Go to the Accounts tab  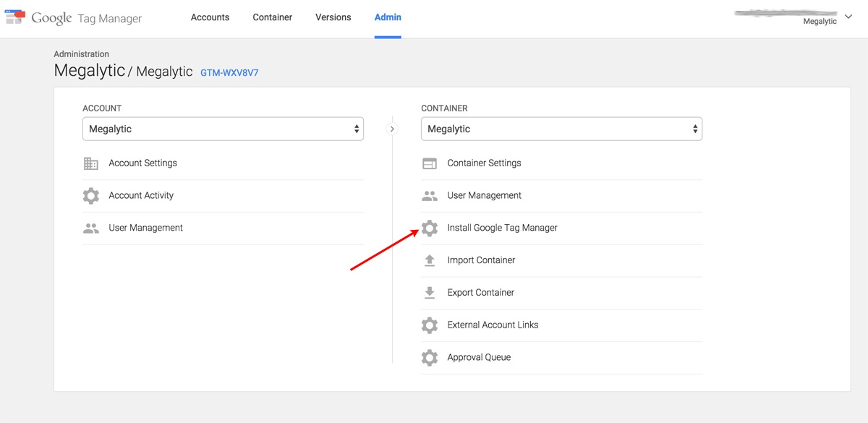click(x=210, y=17)
